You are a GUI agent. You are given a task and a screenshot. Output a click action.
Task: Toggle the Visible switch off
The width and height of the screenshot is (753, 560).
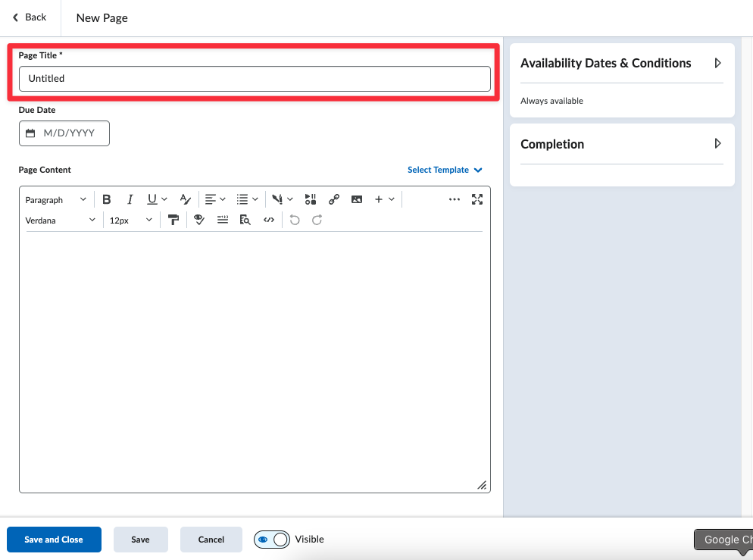tap(271, 540)
